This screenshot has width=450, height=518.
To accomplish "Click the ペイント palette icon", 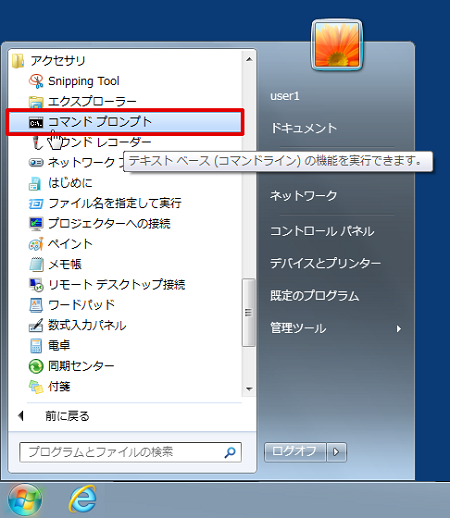I will tap(36, 244).
